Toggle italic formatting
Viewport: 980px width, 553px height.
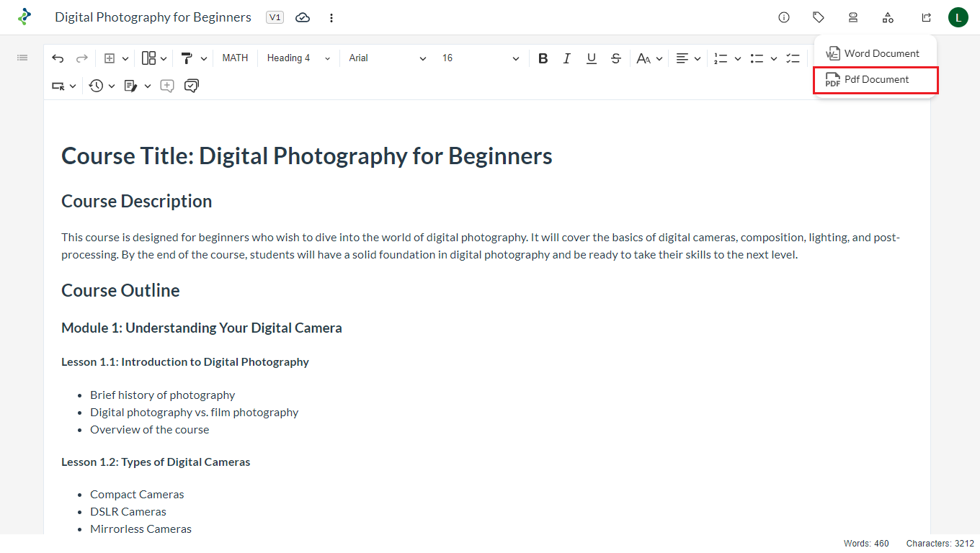coord(567,58)
